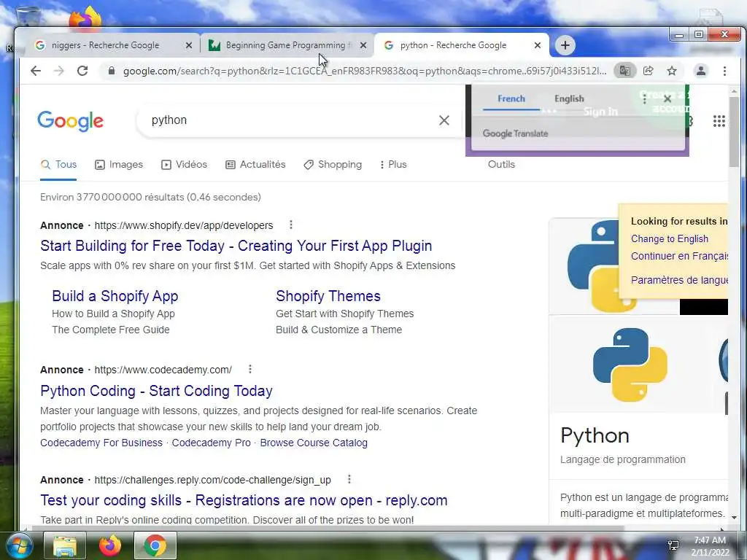Click the Google logo
The image size is (747, 560).
[x=71, y=121]
